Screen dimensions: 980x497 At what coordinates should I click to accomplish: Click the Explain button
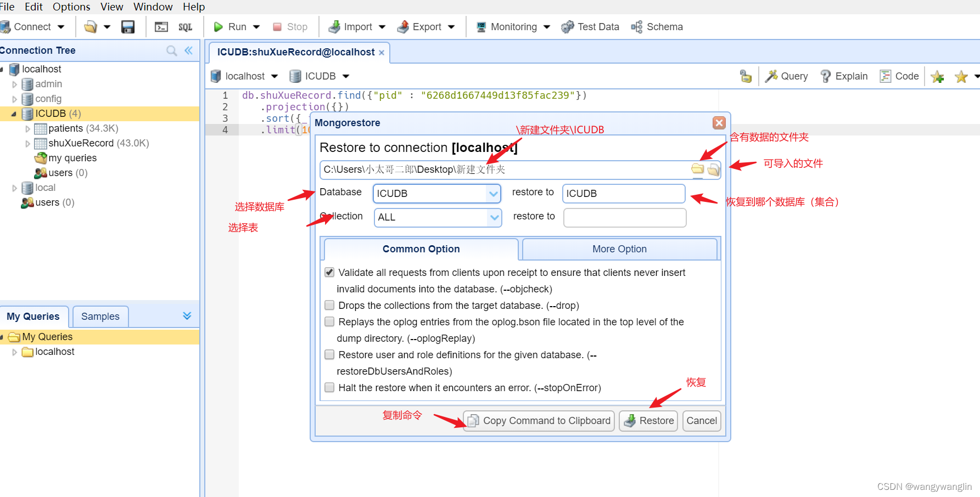coord(844,76)
